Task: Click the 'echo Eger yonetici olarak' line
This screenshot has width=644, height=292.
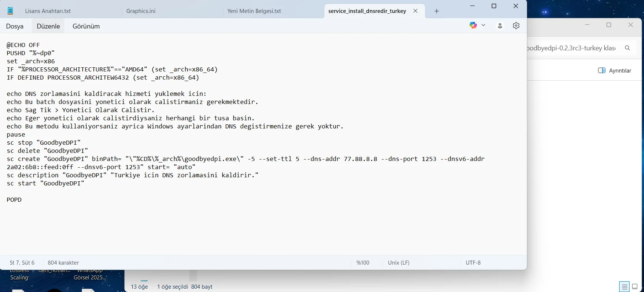Action: pos(131,118)
